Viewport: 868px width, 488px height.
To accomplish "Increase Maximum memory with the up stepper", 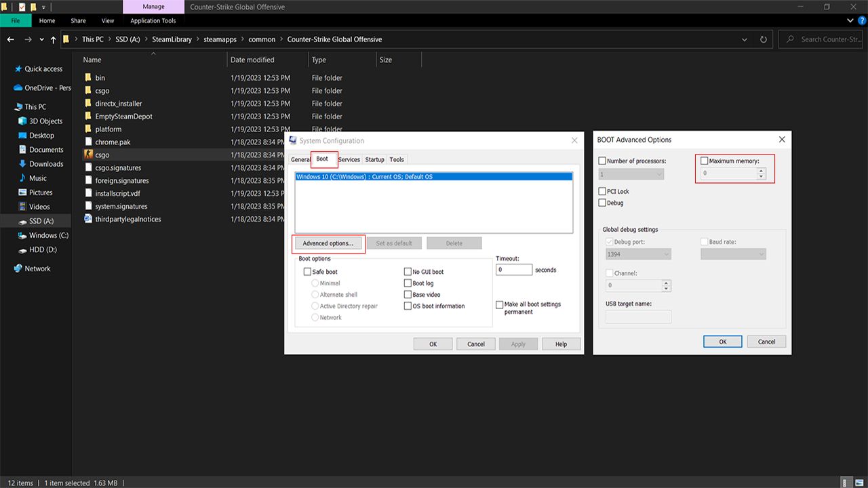I will [x=761, y=170].
